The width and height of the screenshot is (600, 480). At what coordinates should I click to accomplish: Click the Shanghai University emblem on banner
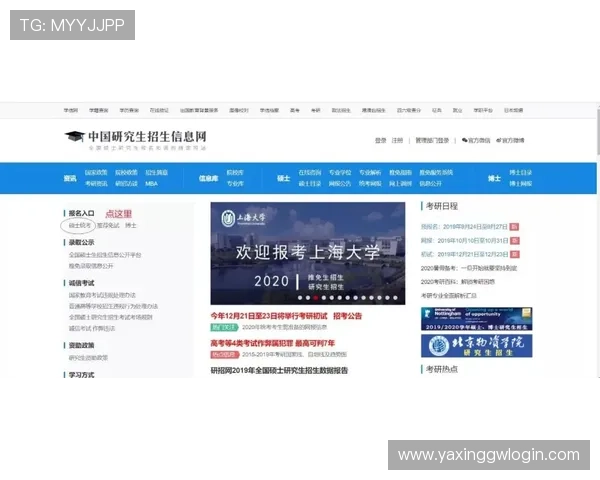pos(228,219)
